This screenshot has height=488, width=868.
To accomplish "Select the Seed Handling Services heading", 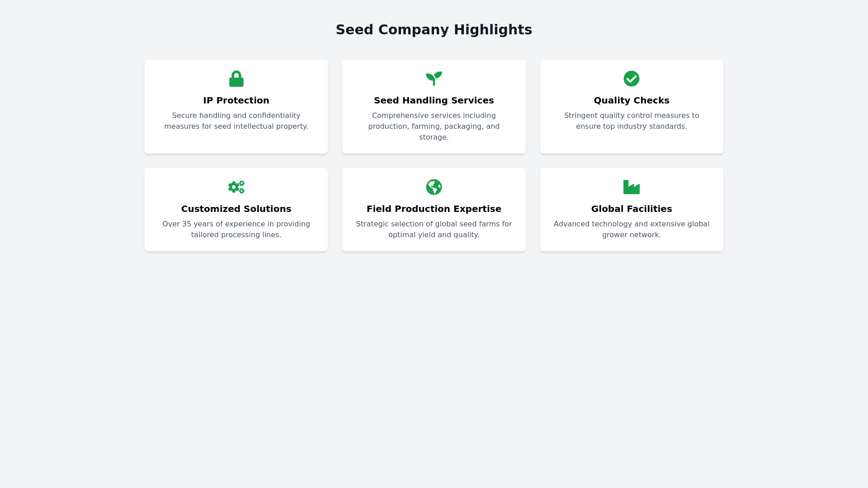I will point(434,100).
